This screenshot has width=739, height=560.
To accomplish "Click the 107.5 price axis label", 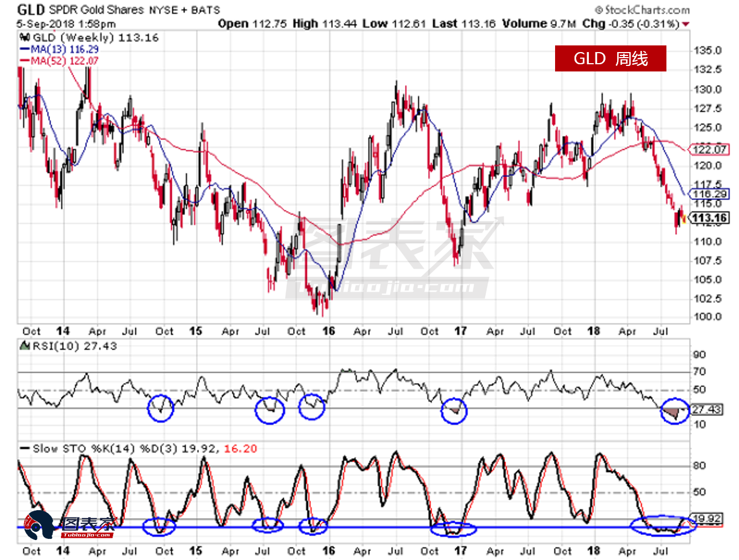I will click(x=708, y=260).
